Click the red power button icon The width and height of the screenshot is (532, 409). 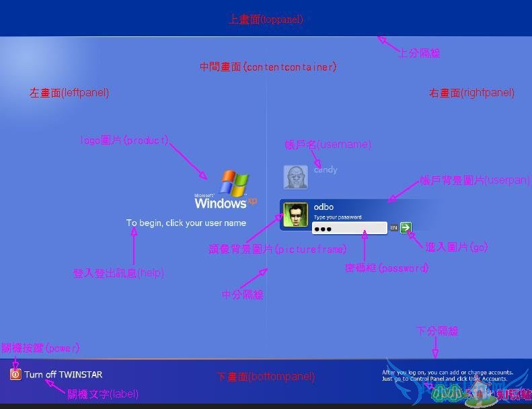coord(15,375)
